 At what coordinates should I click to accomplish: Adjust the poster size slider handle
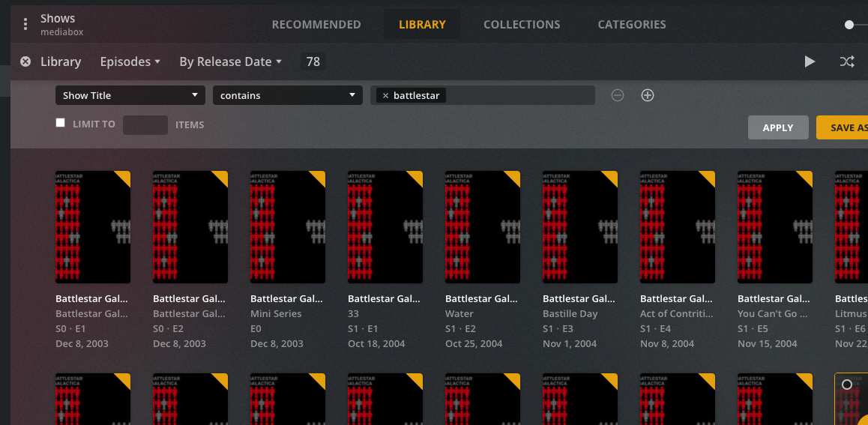click(849, 24)
